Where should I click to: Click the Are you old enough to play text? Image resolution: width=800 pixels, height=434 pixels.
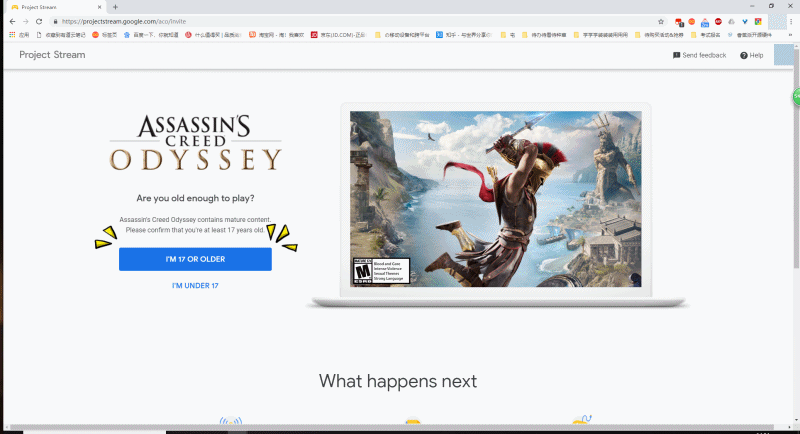click(195, 198)
